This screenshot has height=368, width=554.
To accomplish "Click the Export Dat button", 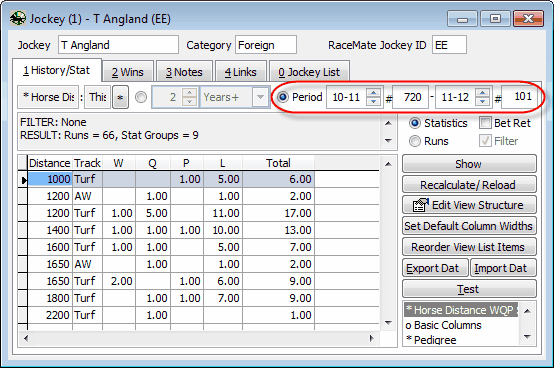I will click(x=435, y=268).
